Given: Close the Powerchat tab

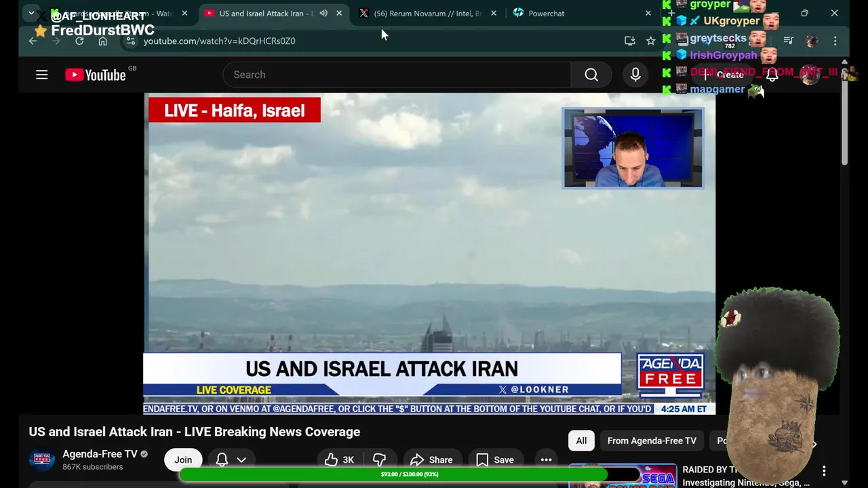Looking at the screenshot, I should tap(648, 13).
